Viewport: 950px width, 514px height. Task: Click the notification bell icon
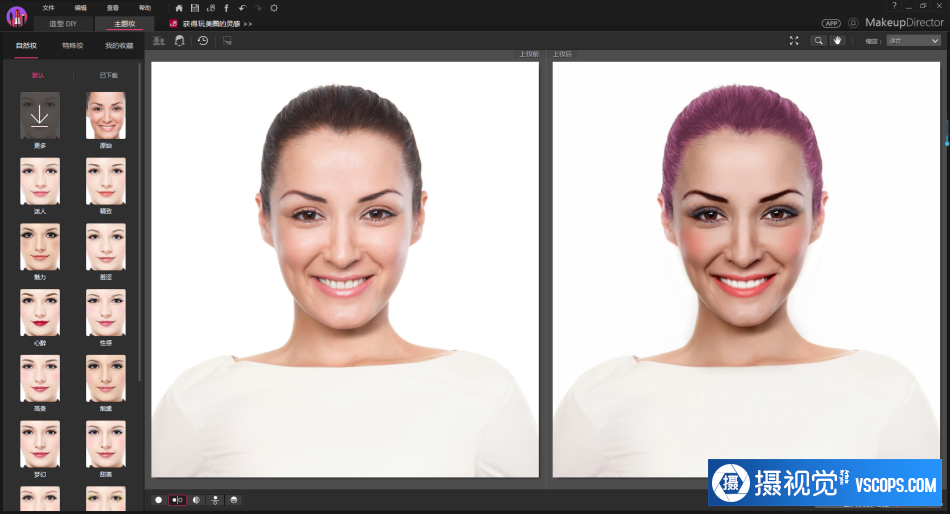pyautogui.click(x=853, y=23)
